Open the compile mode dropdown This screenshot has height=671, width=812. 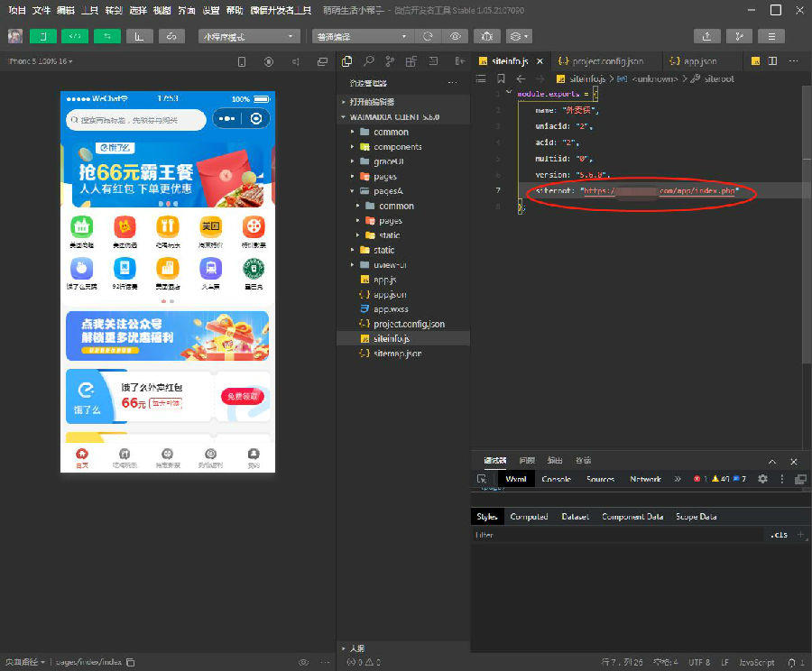tap(362, 36)
